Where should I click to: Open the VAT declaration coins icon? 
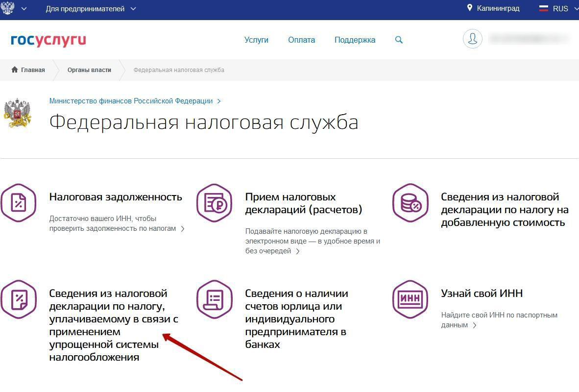[410, 203]
